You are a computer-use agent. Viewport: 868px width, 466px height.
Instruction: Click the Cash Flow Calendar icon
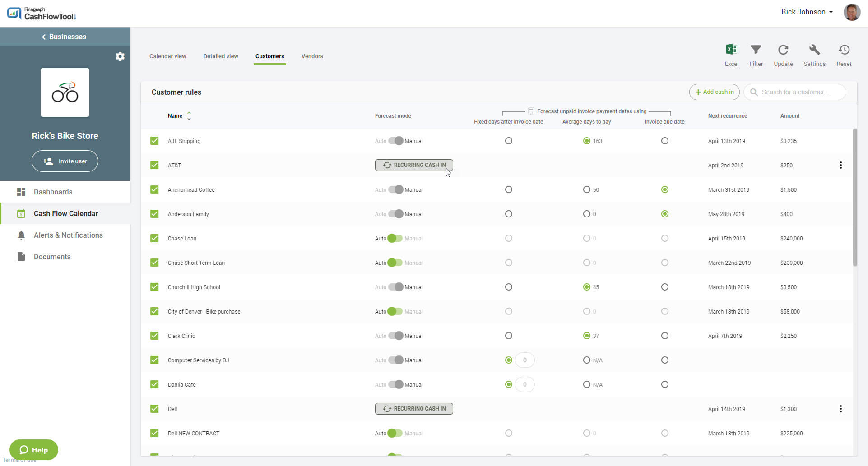[21, 213]
